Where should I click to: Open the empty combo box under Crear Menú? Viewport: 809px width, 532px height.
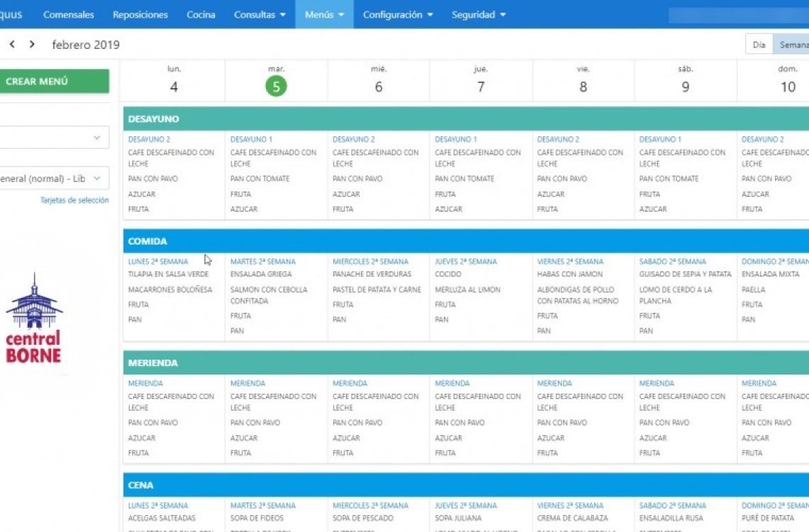[x=54, y=138]
